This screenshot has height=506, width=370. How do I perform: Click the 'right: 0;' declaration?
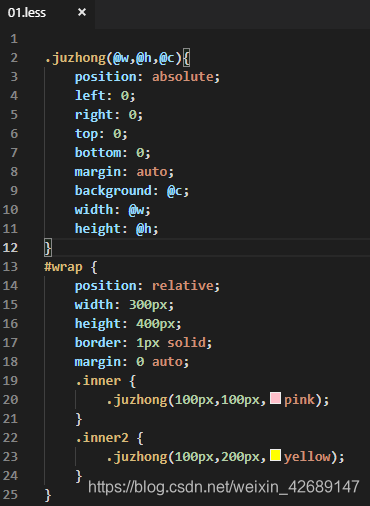pos(109,115)
